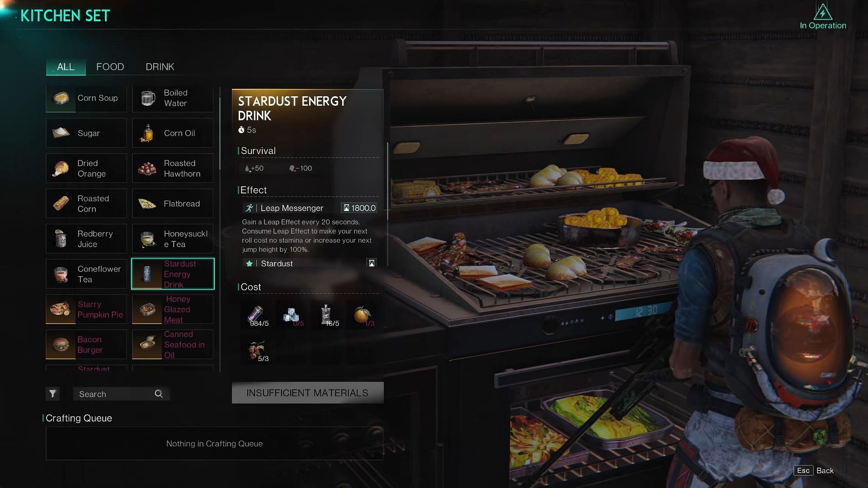Select the FOOD tab
This screenshot has width=868, height=488.
pos(110,67)
